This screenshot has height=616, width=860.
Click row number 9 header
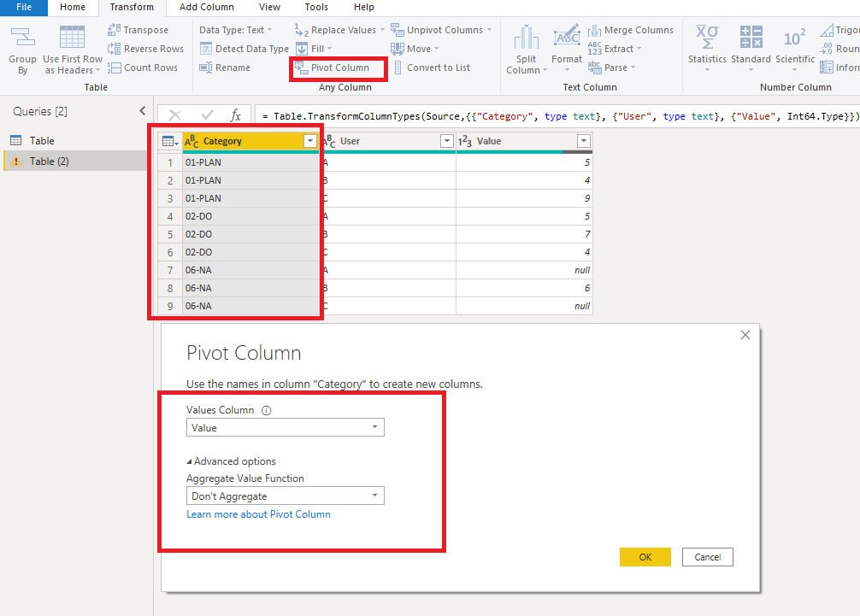click(170, 306)
